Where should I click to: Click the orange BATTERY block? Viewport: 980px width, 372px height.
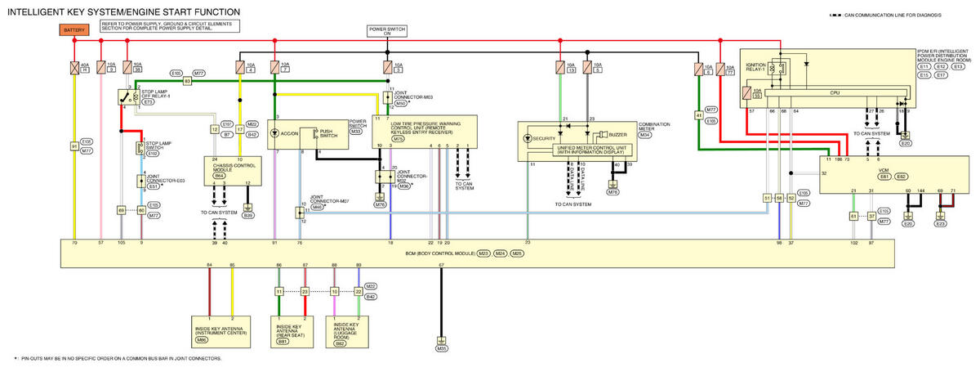(x=74, y=29)
